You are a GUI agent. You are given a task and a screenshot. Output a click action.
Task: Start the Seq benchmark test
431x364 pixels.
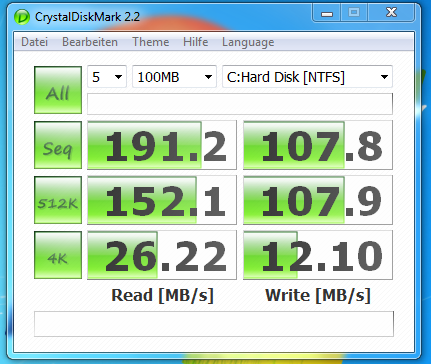(58, 145)
